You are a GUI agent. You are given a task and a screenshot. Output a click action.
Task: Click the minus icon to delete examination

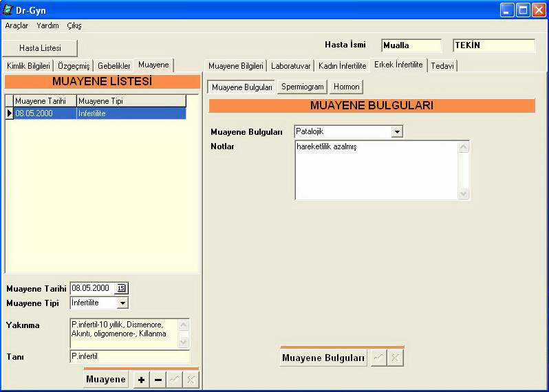(158, 380)
